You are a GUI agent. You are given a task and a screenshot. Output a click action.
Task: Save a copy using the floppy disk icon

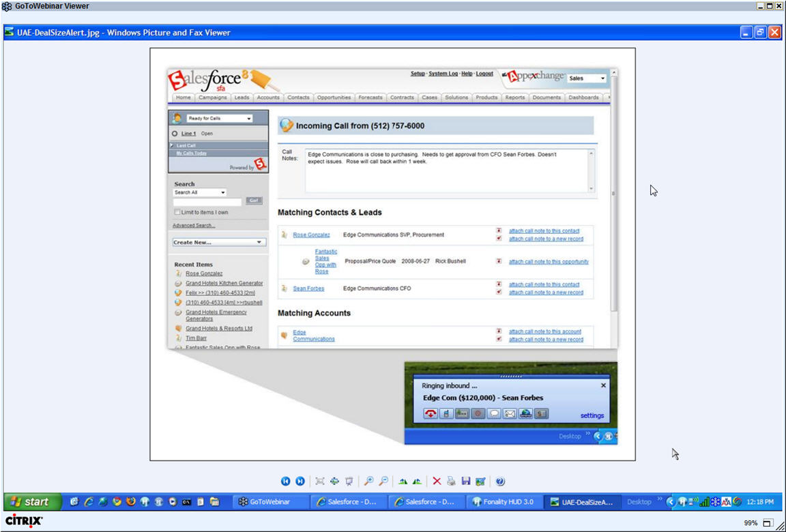pyautogui.click(x=466, y=482)
